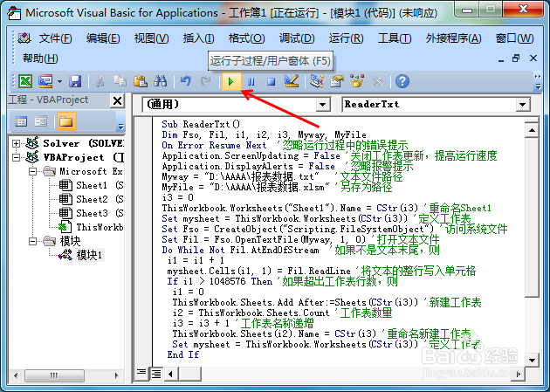Open the Object Browser toolbar icon

pos(357,82)
